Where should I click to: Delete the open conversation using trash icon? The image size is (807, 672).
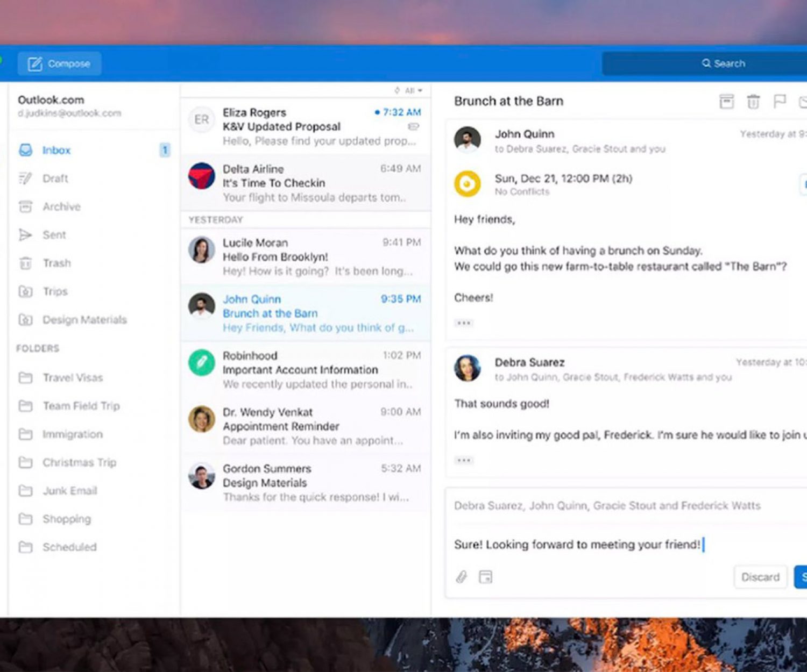tap(753, 101)
